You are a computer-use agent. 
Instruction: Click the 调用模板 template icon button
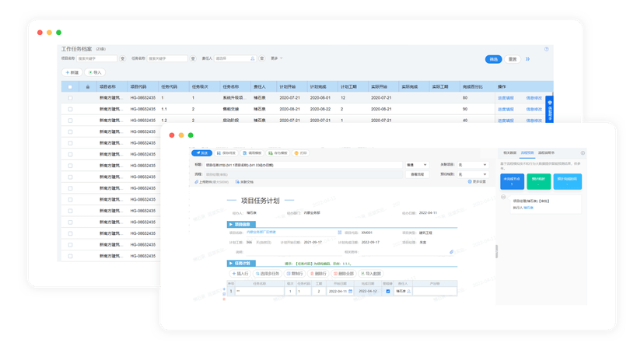(252, 152)
